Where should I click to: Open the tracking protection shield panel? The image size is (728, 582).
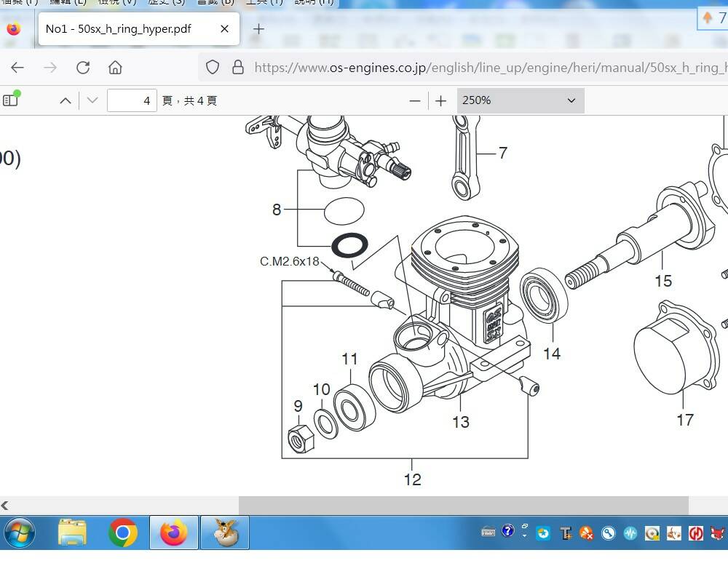[212, 68]
